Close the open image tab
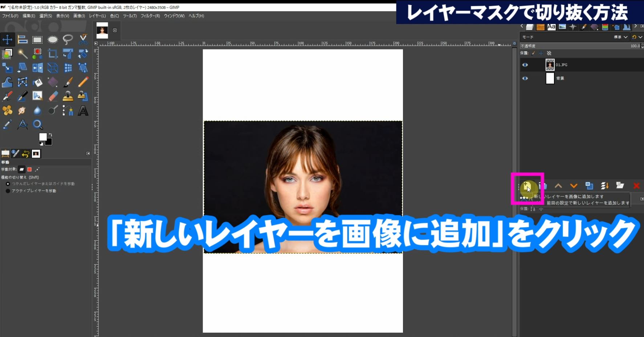 click(x=115, y=30)
